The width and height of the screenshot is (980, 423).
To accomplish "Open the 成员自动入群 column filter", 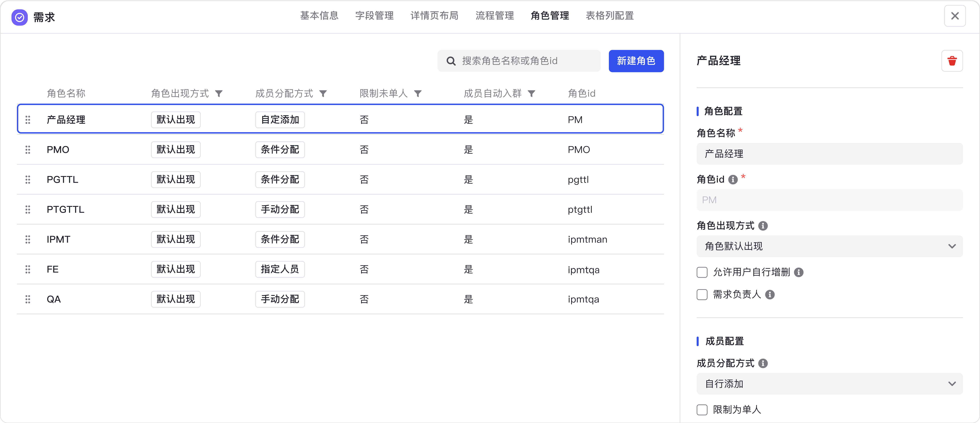I will pyautogui.click(x=532, y=93).
